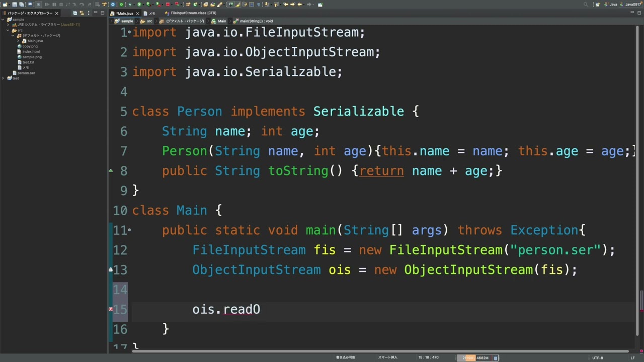The height and width of the screenshot is (362, 644).
Task: Click the Last Edit Location arrow icon
Action: [286, 5]
